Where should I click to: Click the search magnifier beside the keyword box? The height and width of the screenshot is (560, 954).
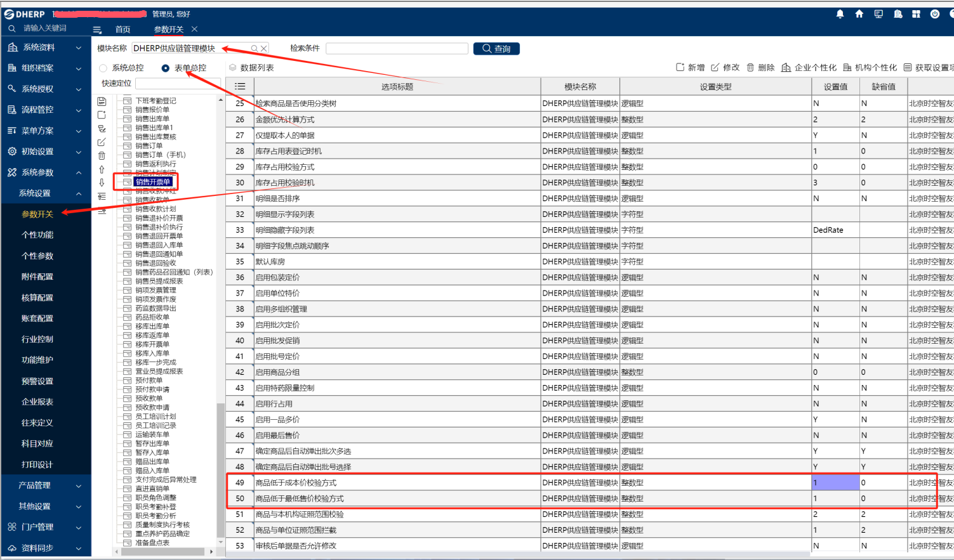click(12, 29)
